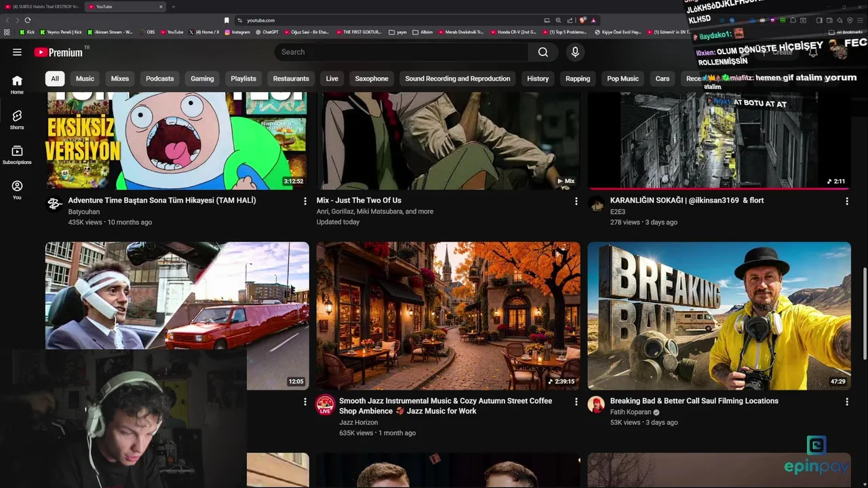Image resolution: width=868 pixels, height=488 pixels.
Task: Open options for Smooth Jazz video
Action: point(576,402)
